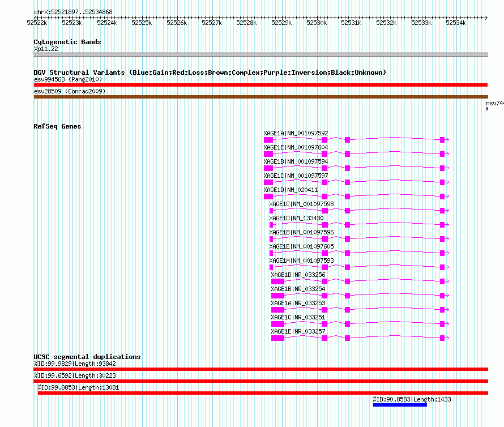Image resolution: width=504 pixels, height=427 pixels.
Task: Select the XAGE1E|NR_033257 transcript label
Action: click(x=298, y=331)
